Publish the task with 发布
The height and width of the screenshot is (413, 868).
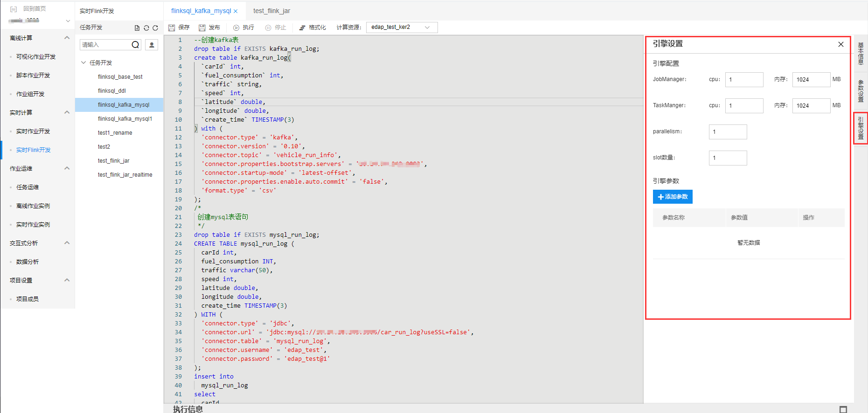tap(209, 28)
